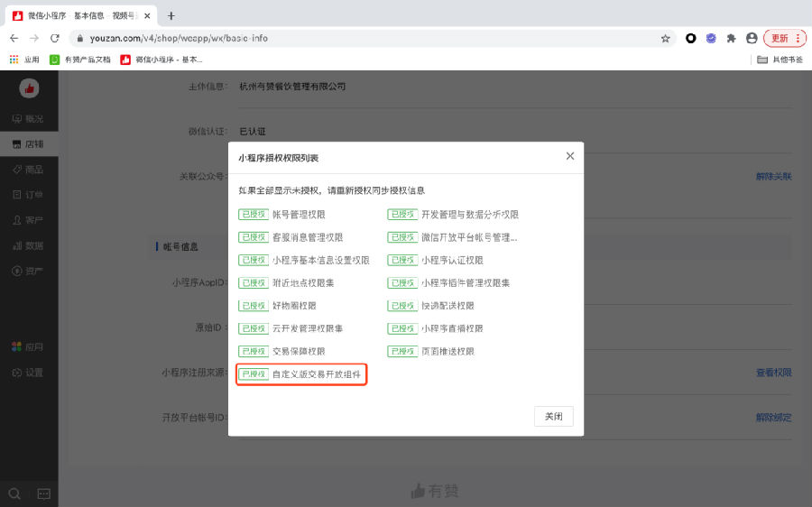Click the 解除关联 link

pyautogui.click(x=774, y=177)
